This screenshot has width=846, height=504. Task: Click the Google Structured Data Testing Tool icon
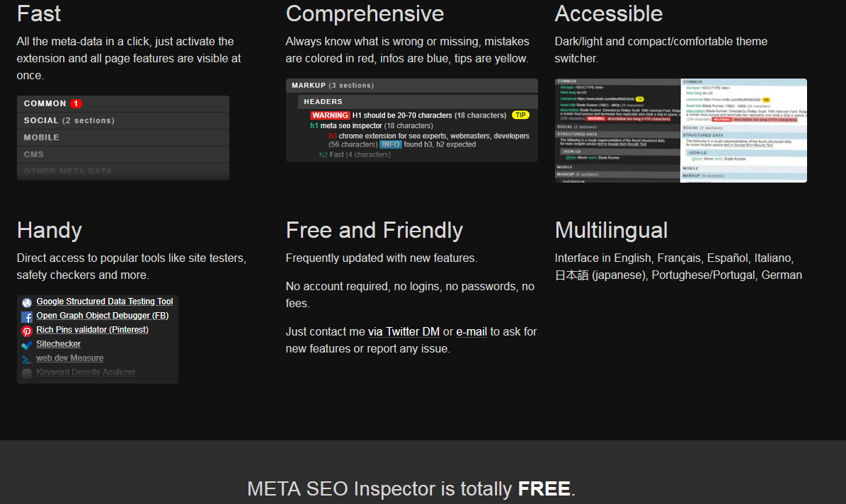click(27, 303)
